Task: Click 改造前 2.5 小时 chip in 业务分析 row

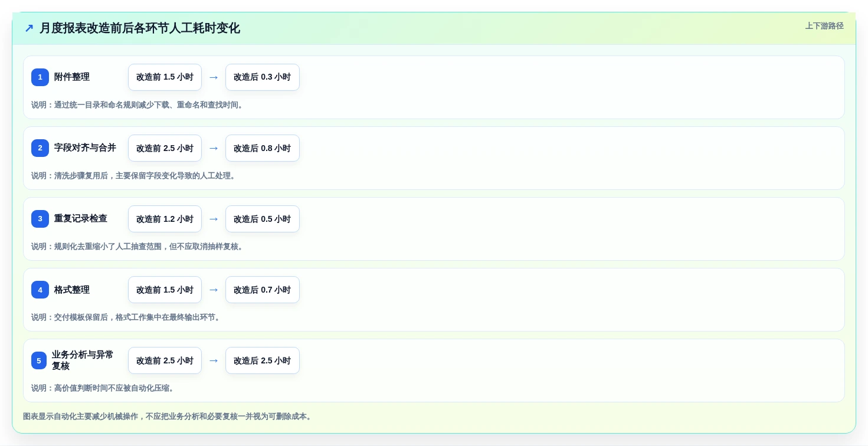Action: point(165,360)
